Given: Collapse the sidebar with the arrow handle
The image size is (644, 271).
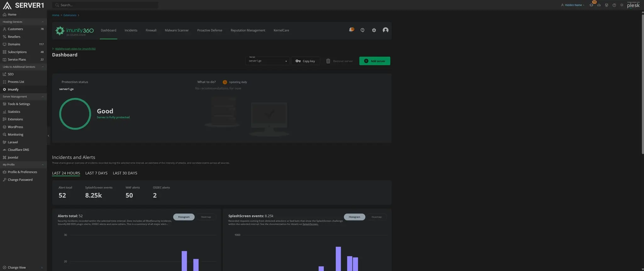Looking at the screenshot, I should 48,136.
